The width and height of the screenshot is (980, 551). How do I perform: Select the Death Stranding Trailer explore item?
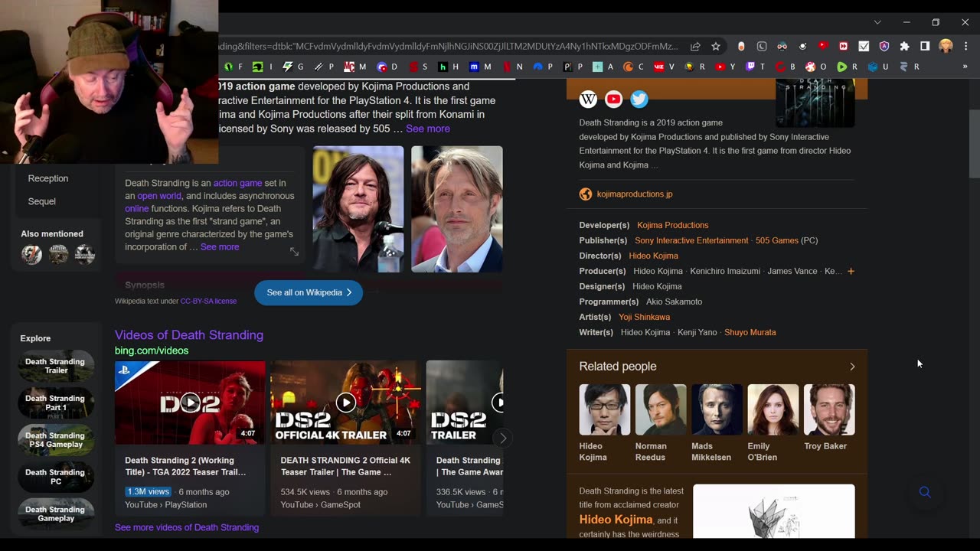55,366
